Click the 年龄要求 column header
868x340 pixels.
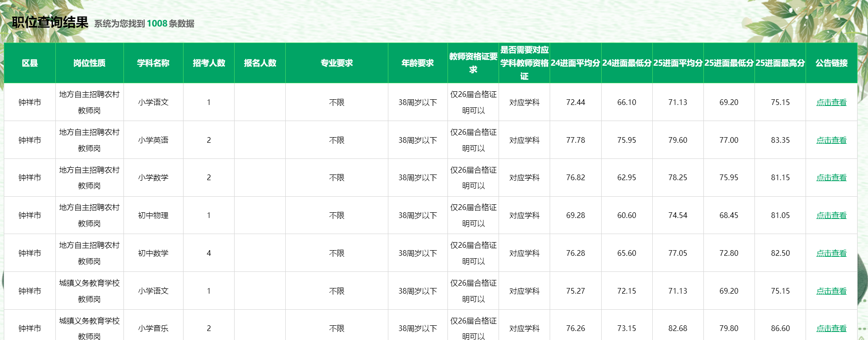coord(418,63)
